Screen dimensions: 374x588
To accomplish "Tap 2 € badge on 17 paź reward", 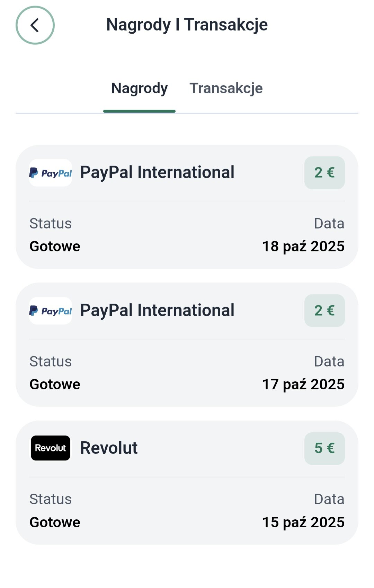I will [324, 311].
